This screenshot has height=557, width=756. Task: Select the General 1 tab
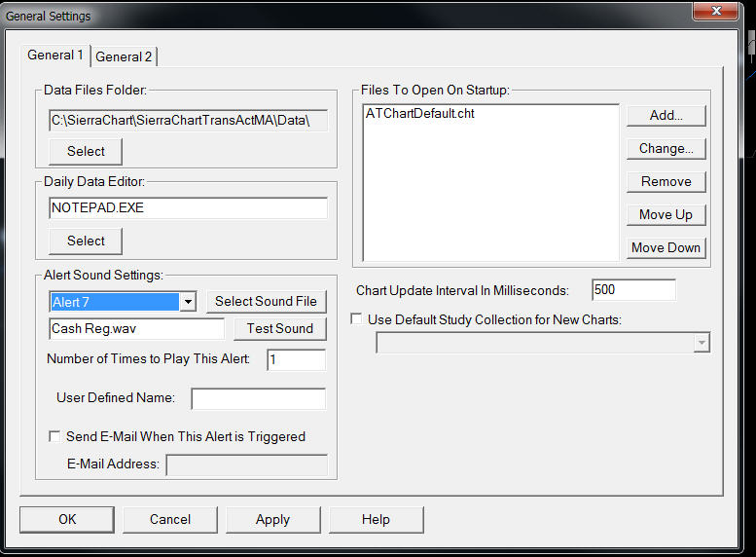tap(54, 56)
